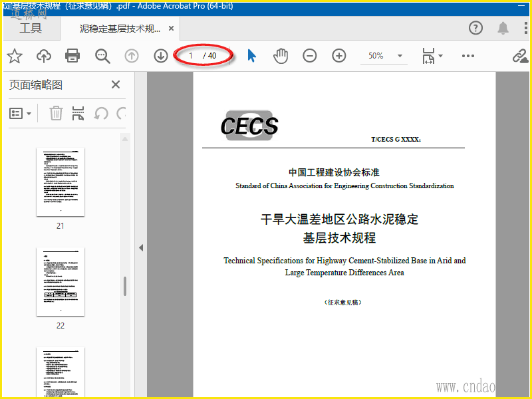Click the current page number field
The image size is (532, 399).
191,56
